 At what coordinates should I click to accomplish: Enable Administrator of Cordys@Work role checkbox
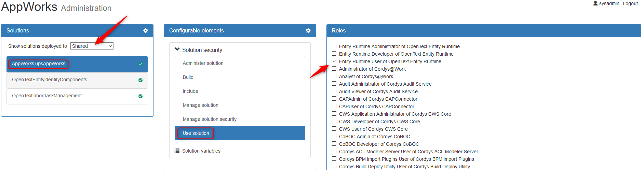tap(334, 69)
